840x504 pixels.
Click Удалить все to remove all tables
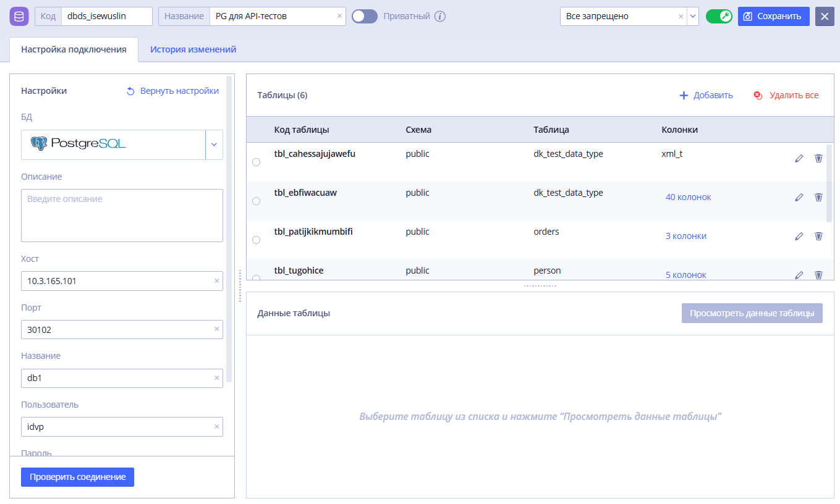tap(786, 95)
